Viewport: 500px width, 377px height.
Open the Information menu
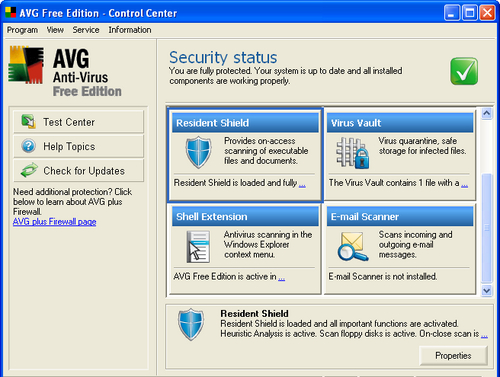point(130,30)
